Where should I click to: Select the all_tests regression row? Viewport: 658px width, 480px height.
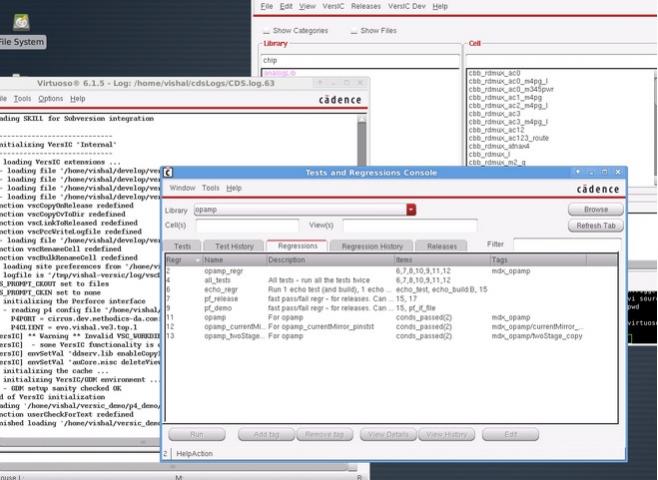(x=391, y=280)
